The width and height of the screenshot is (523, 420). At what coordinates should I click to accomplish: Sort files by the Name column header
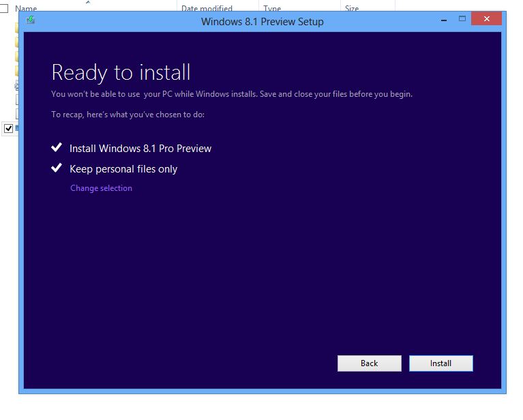tap(26, 8)
